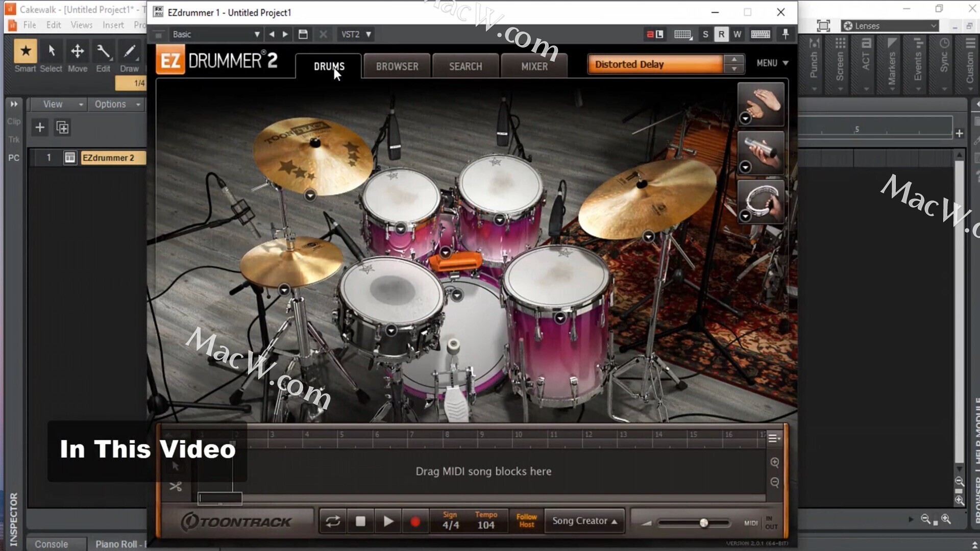Go to next preset arrow

click(285, 34)
